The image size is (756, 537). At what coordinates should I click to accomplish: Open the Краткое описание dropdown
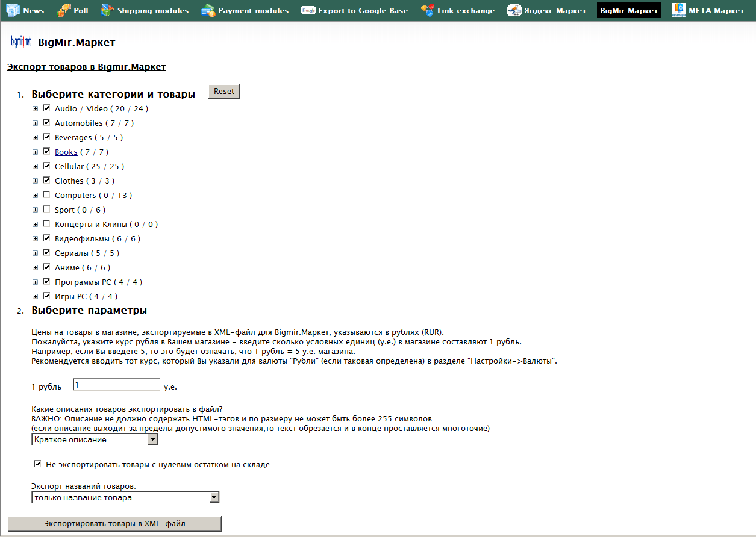click(x=95, y=440)
